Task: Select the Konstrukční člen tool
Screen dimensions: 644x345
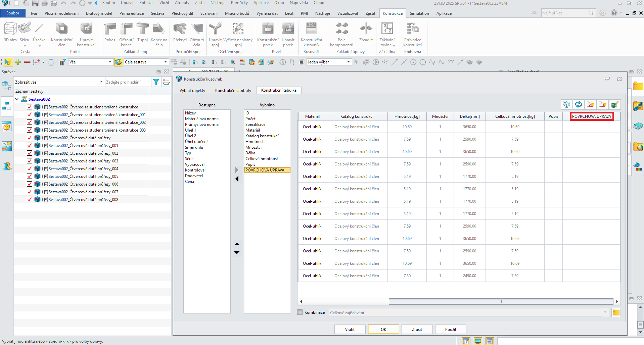Action: pos(62,35)
